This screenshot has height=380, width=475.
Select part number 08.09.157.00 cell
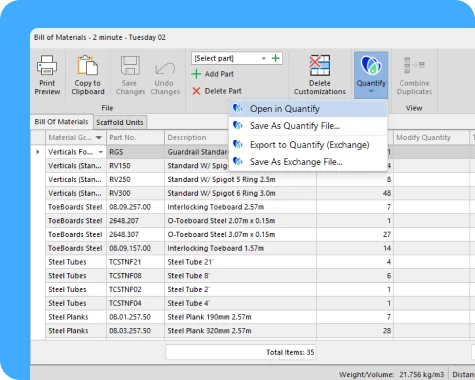(135, 248)
